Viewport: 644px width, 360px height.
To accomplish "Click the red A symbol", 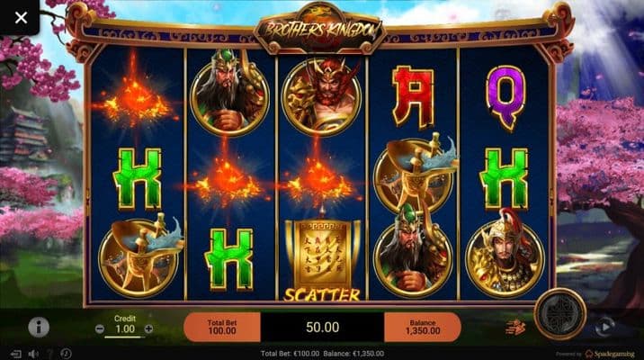I will 413,97.
